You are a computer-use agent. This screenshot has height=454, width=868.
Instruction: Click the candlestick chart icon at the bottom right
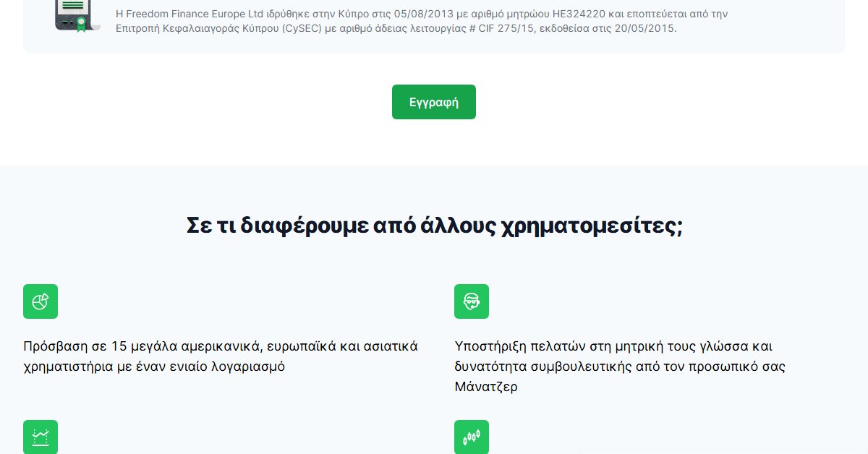coord(472,437)
